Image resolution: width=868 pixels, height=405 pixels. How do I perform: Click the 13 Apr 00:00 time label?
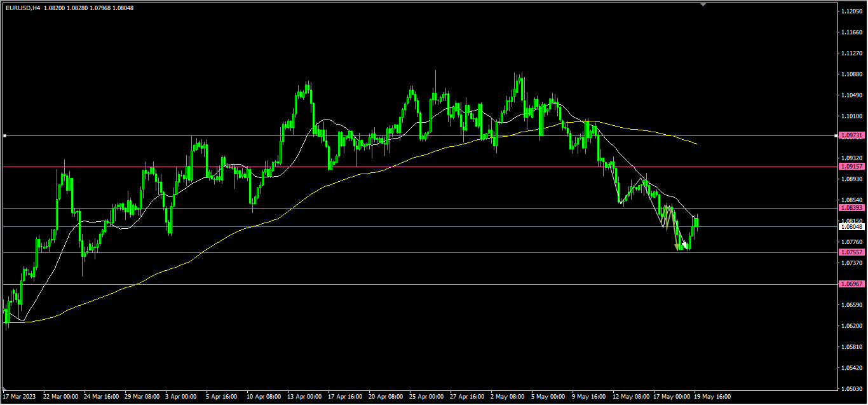coord(304,397)
